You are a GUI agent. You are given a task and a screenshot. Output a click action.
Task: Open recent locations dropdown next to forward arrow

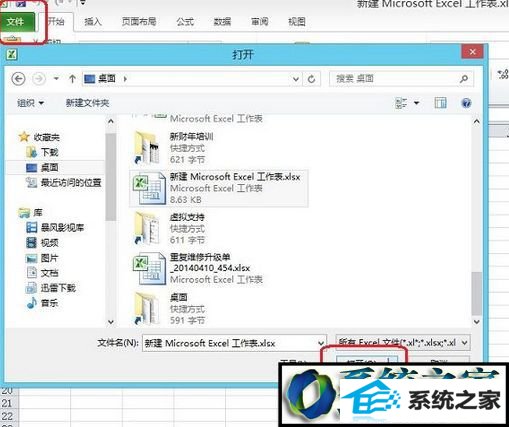(56, 79)
